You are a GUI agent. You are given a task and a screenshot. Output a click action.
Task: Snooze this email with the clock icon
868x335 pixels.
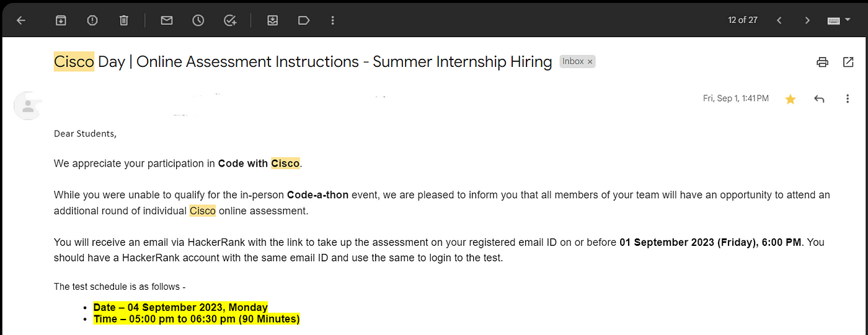pos(198,20)
